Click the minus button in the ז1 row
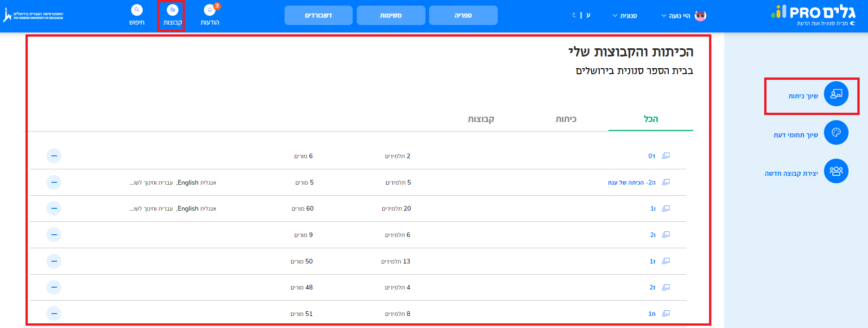The width and height of the screenshot is (868, 328). (x=54, y=261)
